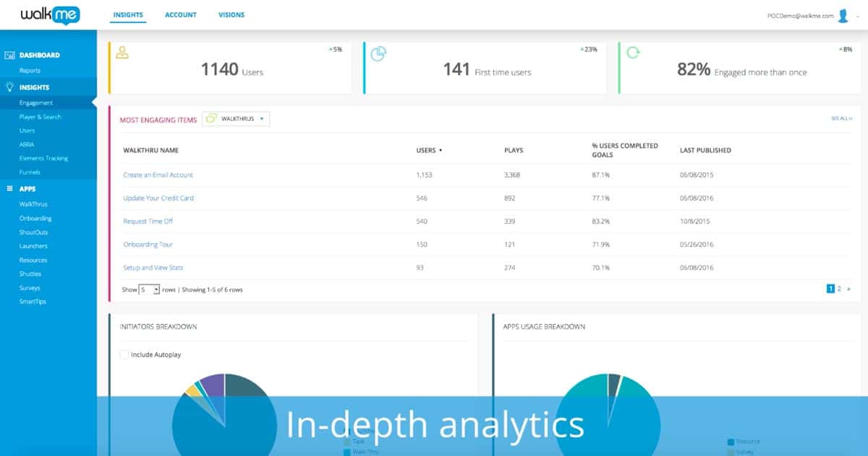Switch to the ACCOUNT top tab

pos(181,14)
